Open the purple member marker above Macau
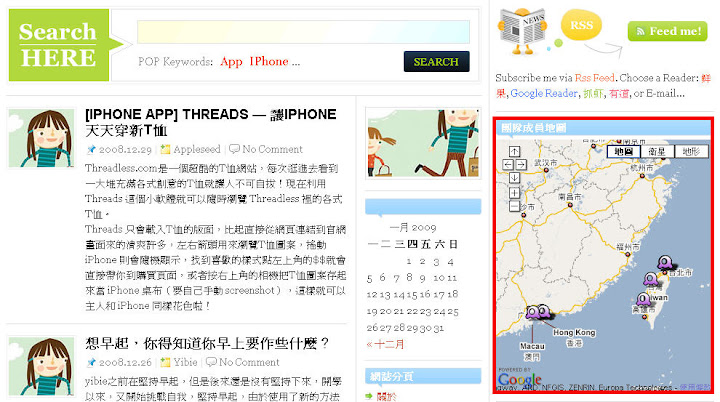The height and width of the screenshot is (402, 720). point(533,312)
